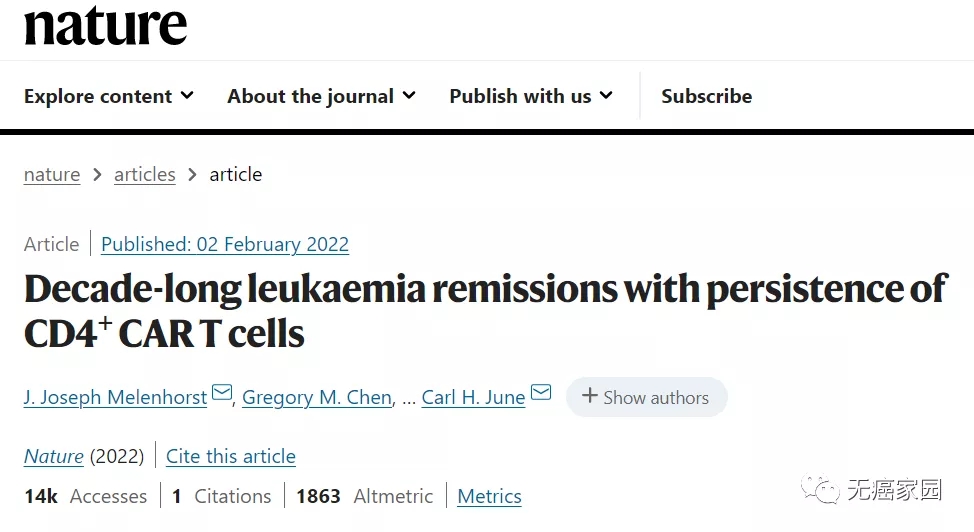Screen dimensions: 974x532
Task: Click breadcrumb arrow after articles link
Action: (x=192, y=174)
